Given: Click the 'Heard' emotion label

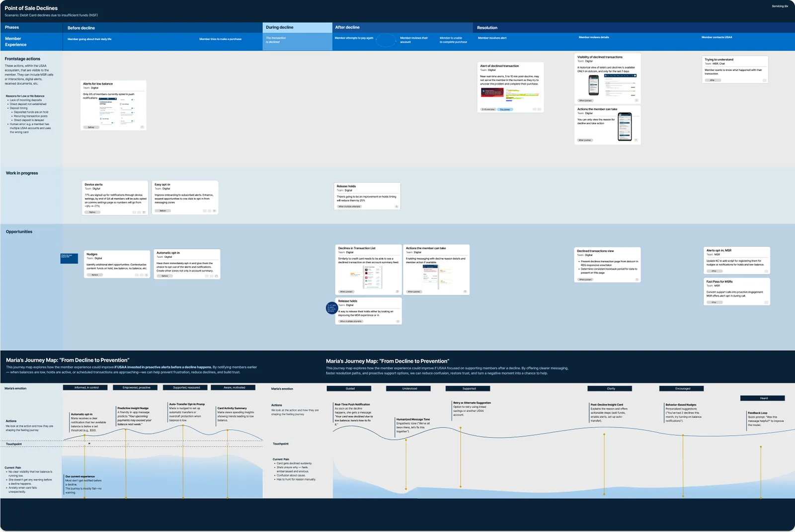Looking at the screenshot, I should (764, 398).
